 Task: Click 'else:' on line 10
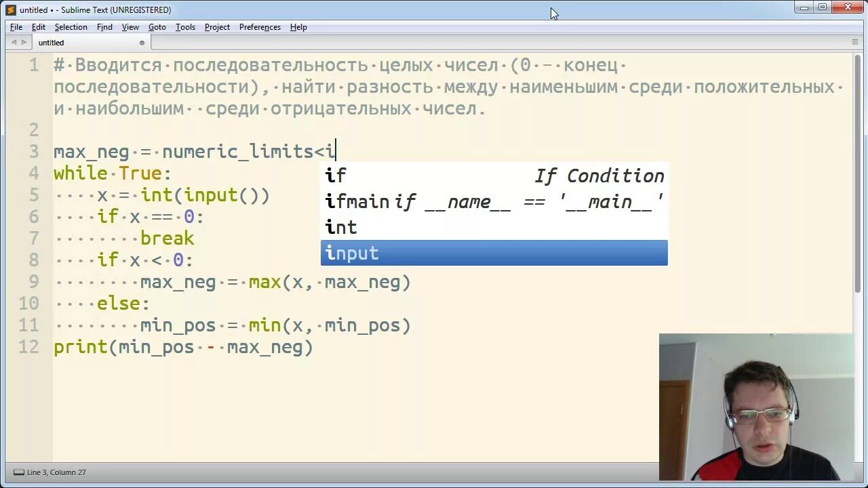123,304
